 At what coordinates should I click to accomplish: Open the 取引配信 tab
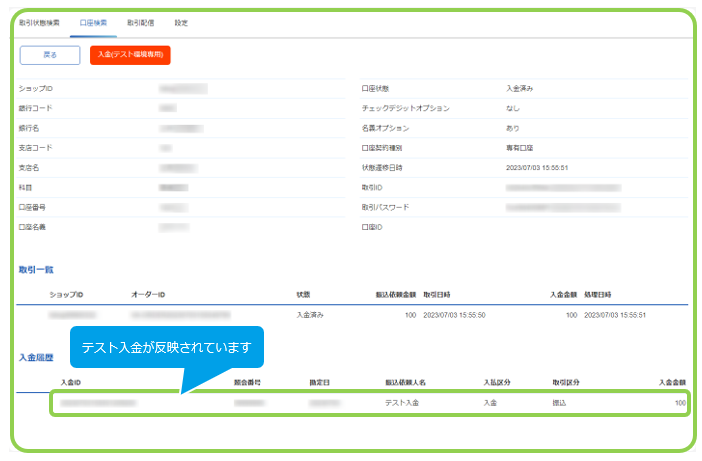[x=141, y=23]
